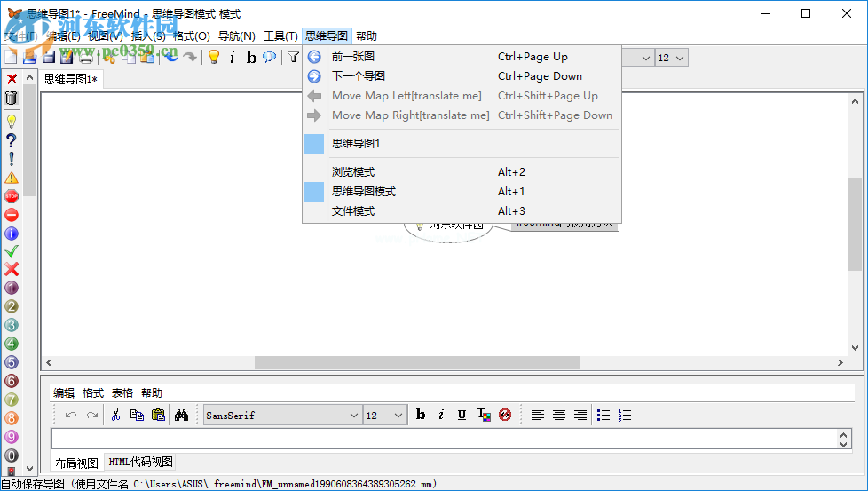This screenshot has height=491, width=868.
Task: Toggle numbered list in note editor
Action: (625, 415)
